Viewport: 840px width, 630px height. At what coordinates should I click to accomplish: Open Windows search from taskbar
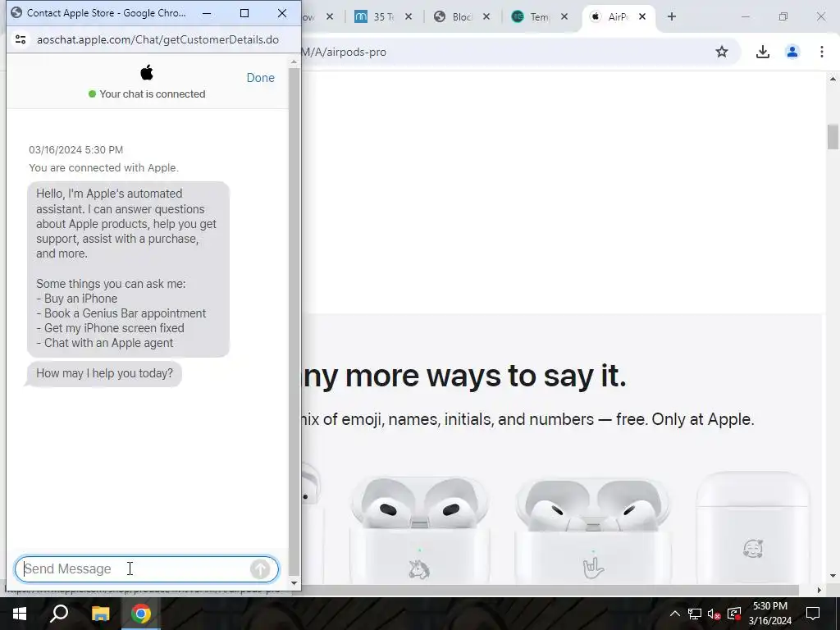click(59, 614)
